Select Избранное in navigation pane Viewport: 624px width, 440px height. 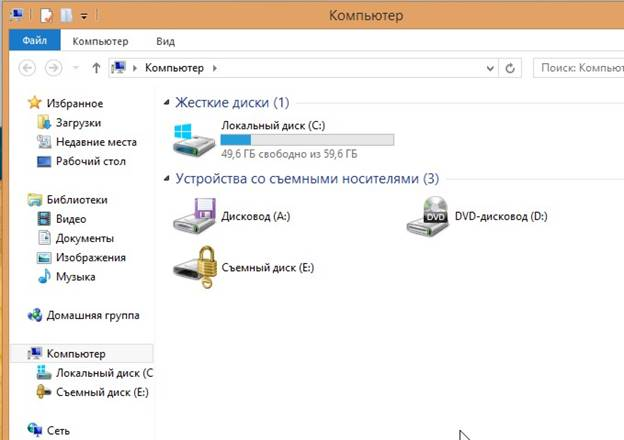(75, 103)
